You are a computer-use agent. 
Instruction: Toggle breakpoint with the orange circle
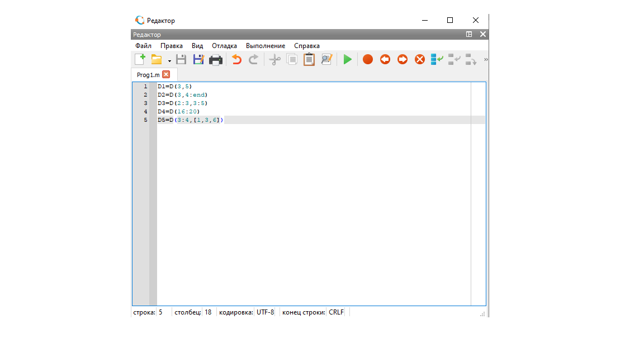pyautogui.click(x=367, y=59)
